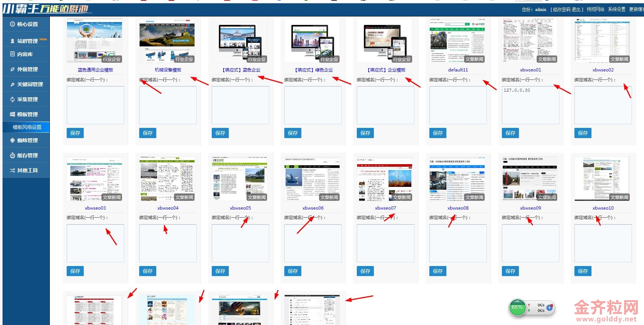Focus domain textarea under 蓝色通用企业模板
This screenshot has height=325, width=644.
[x=95, y=105]
